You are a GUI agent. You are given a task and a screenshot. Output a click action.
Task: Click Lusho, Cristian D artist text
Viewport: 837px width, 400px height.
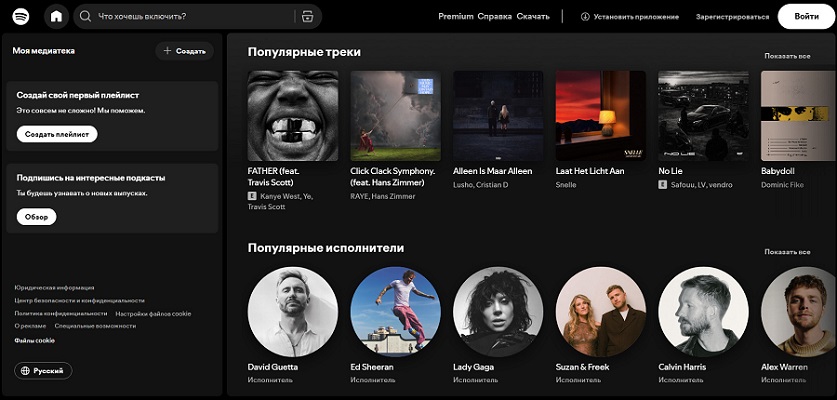click(480, 185)
